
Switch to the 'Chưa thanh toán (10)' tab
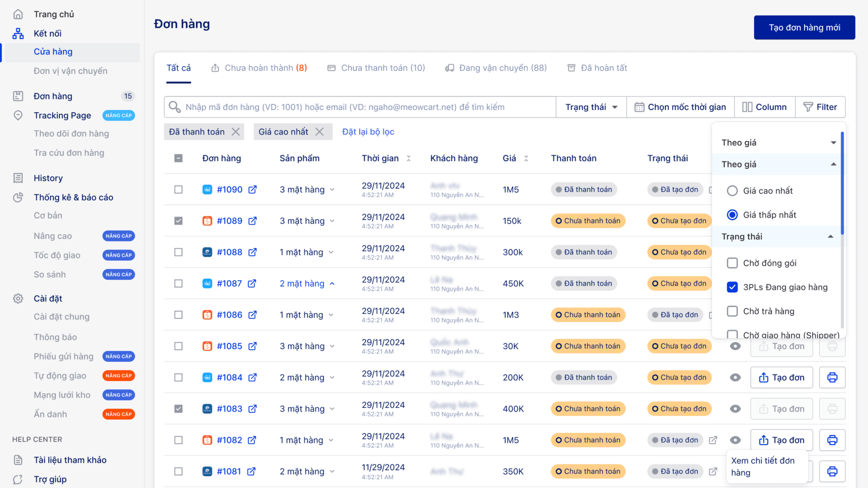point(376,68)
